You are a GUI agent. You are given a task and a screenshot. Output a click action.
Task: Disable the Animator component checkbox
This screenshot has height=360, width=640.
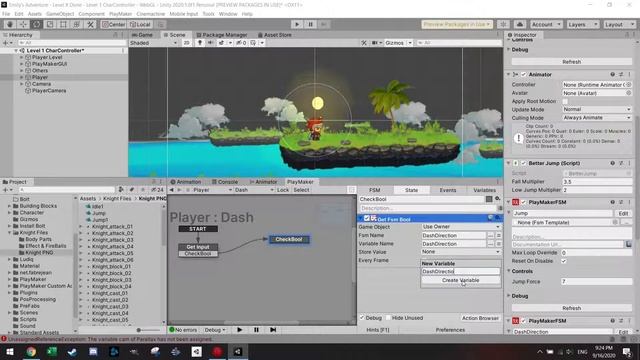tap(524, 75)
